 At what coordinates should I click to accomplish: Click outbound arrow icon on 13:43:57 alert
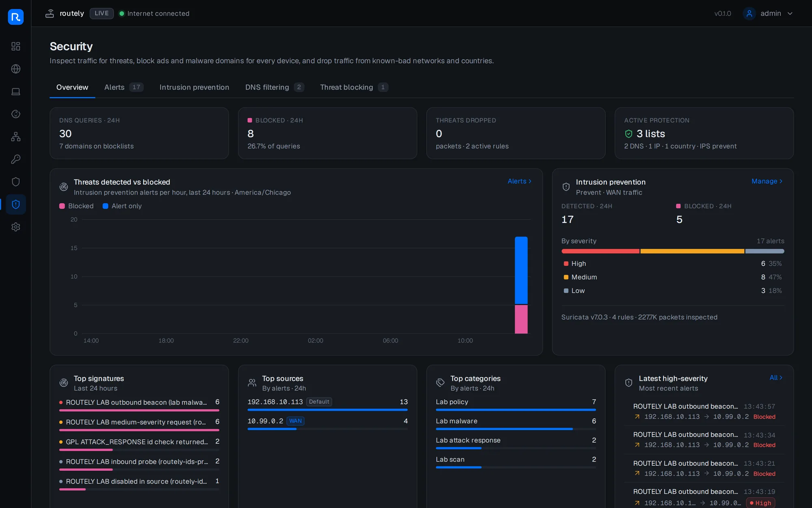637,417
